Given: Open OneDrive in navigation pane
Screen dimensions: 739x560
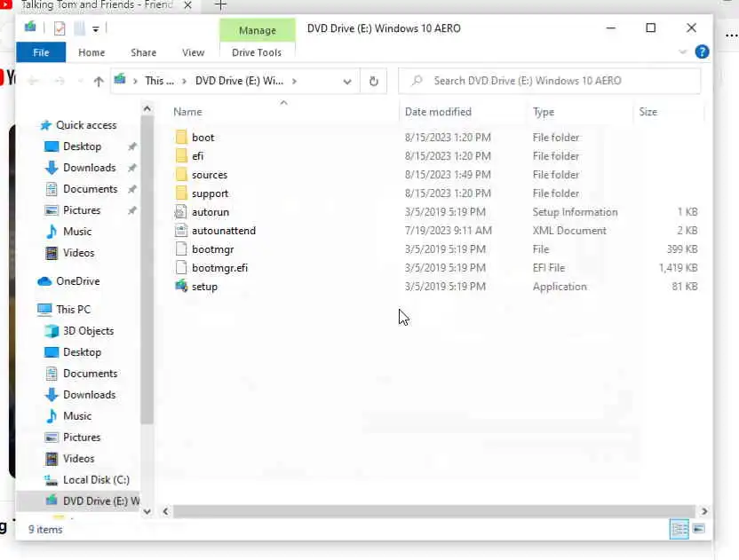Looking at the screenshot, I should pos(78,281).
